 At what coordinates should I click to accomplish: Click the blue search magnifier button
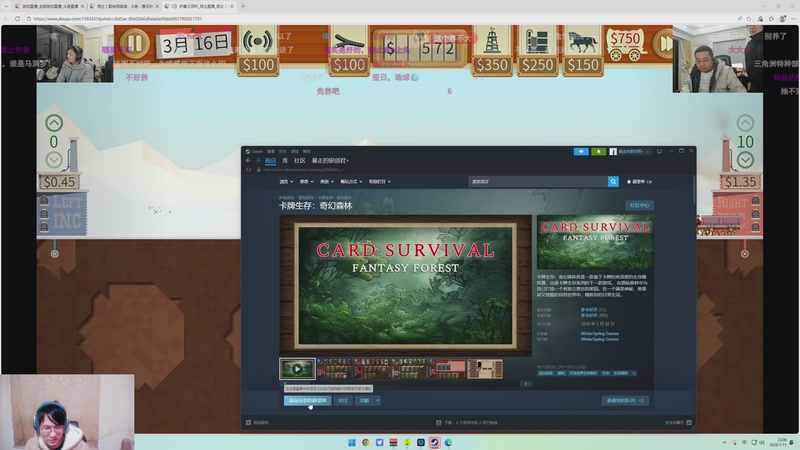pyautogui.click(x=613, y=182)
